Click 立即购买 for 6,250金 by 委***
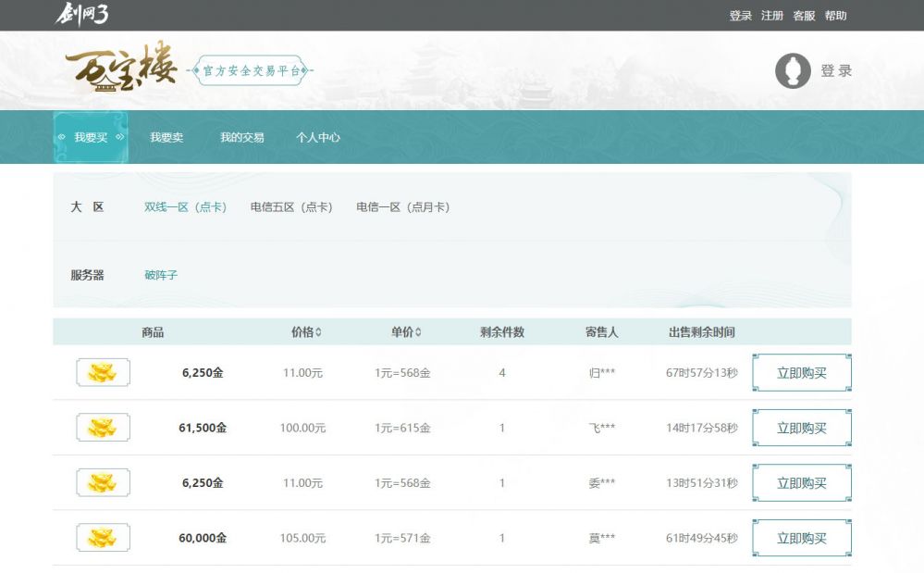 pyautogui.click(x=802, y=483)
